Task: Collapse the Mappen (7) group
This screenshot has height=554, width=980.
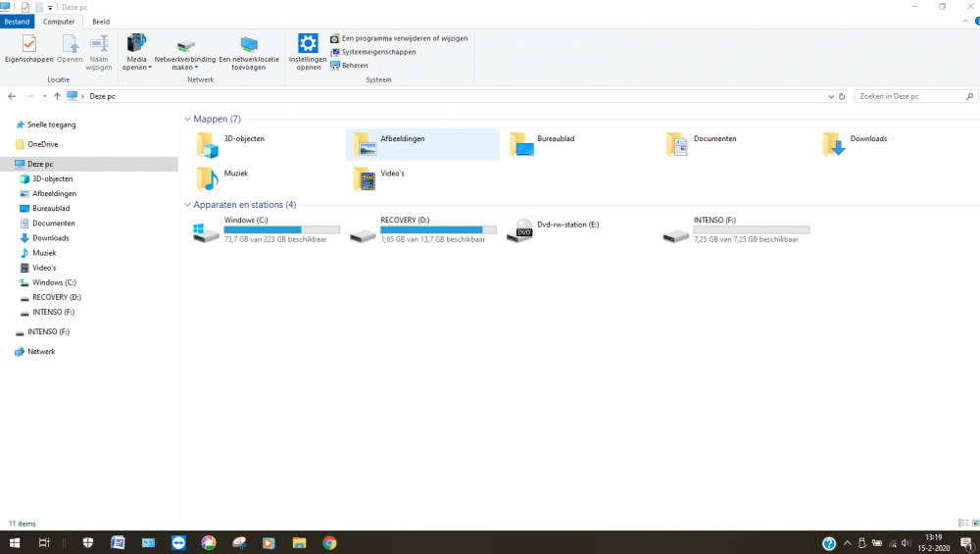Action: point(187,119)
